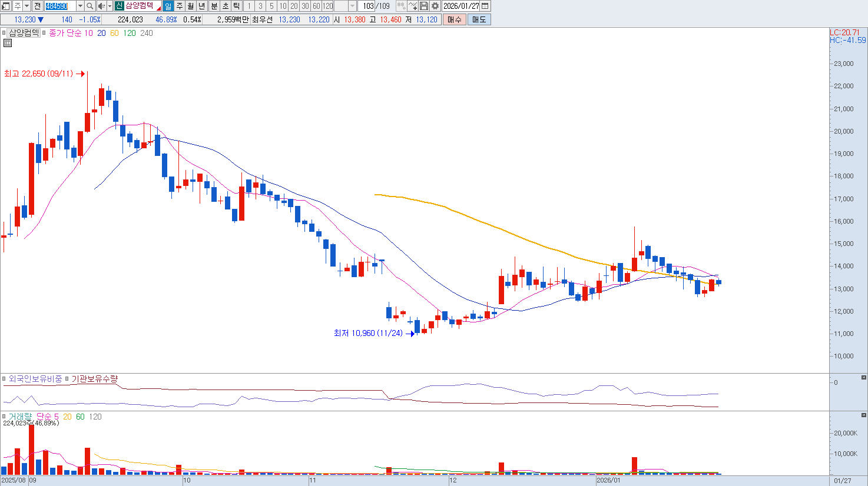Click the line chart tool icon
Viewport: 868px width, 486px height.
pyautogui.click(x=413, y=6)
